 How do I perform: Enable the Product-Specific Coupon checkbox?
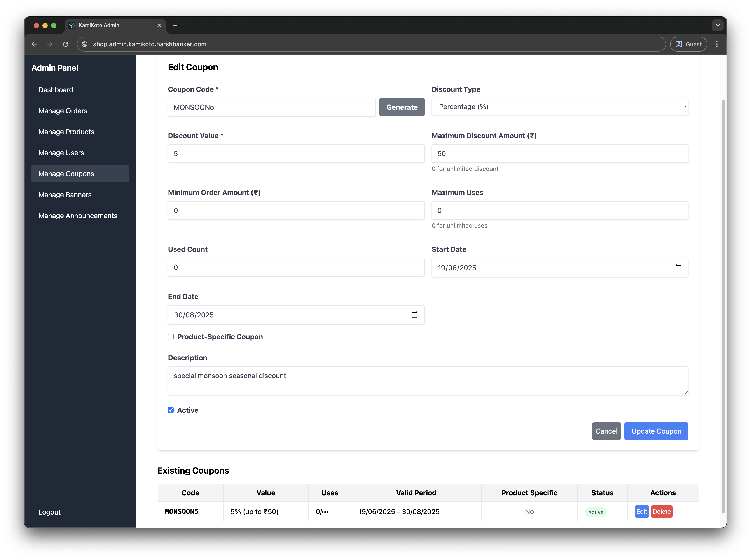(171, 337)
